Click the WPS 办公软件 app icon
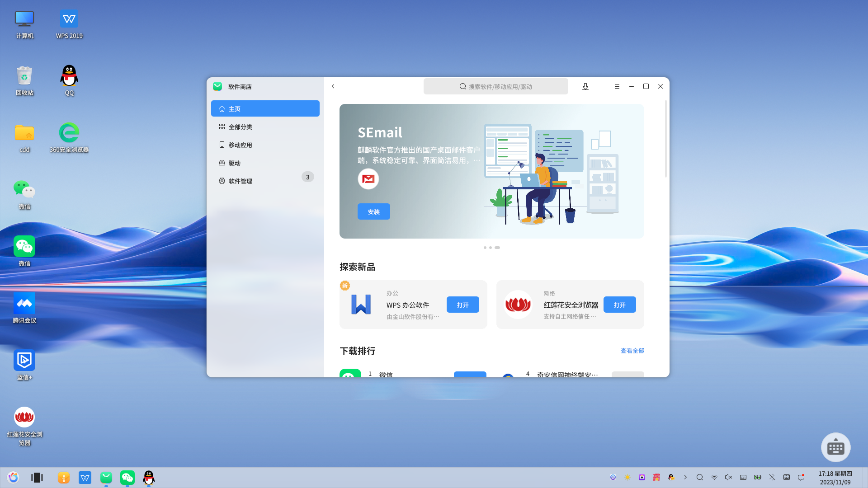868x488 pixels. click(x=360, y=305)
